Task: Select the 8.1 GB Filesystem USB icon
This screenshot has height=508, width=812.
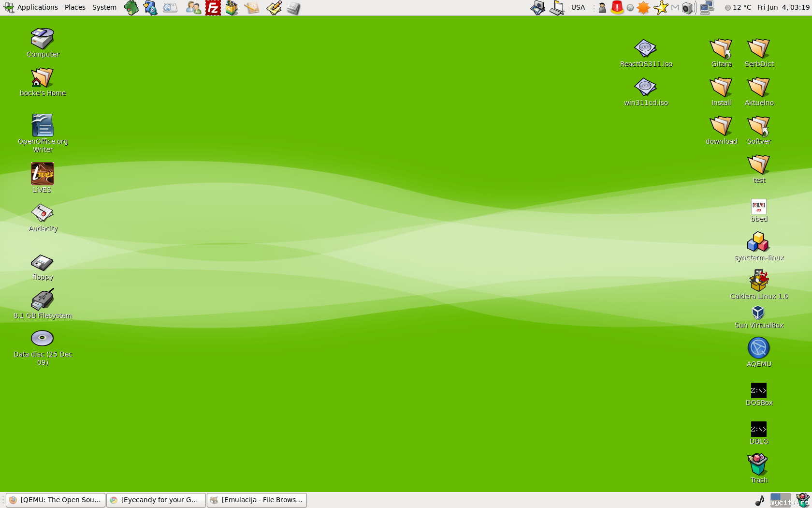Action: [x=43, y=304]
